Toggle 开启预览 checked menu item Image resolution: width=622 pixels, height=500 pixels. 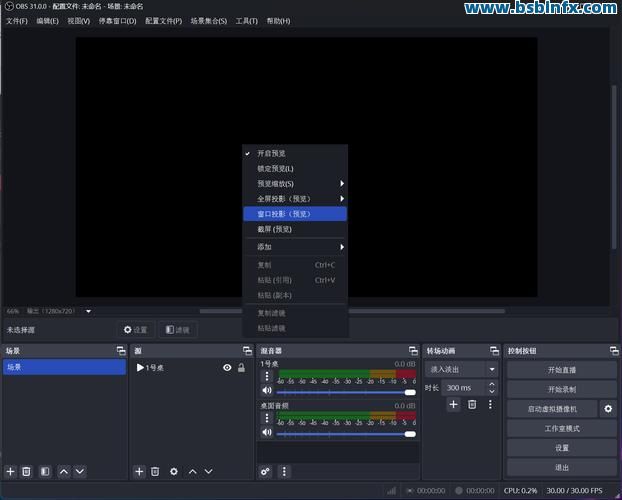coord(295,154)
